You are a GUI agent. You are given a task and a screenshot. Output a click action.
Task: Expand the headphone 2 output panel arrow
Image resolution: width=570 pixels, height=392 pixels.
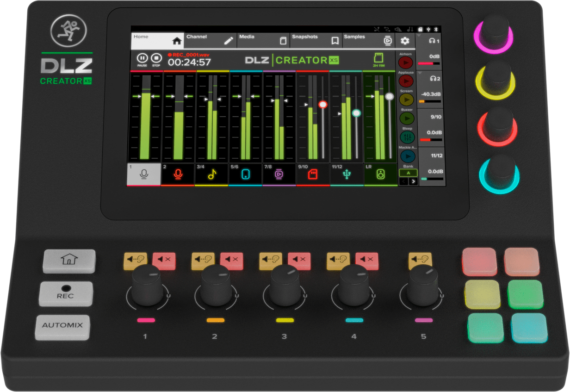pyautogui.click(x=419, y=73)
